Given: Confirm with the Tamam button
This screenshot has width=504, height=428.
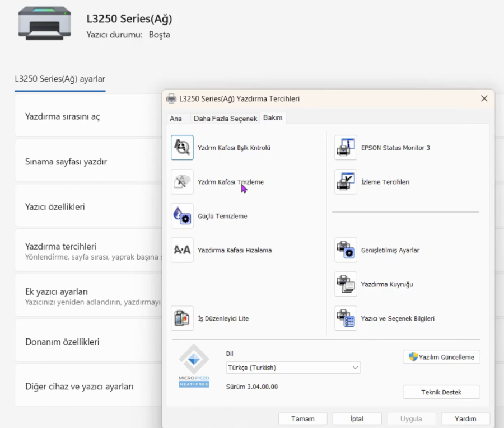Looking at the screenshot, I should tap(302, 418).
